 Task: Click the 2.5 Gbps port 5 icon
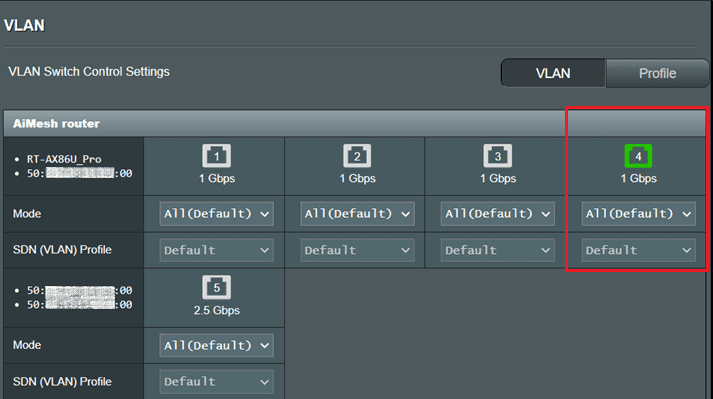tap(216, 288)
